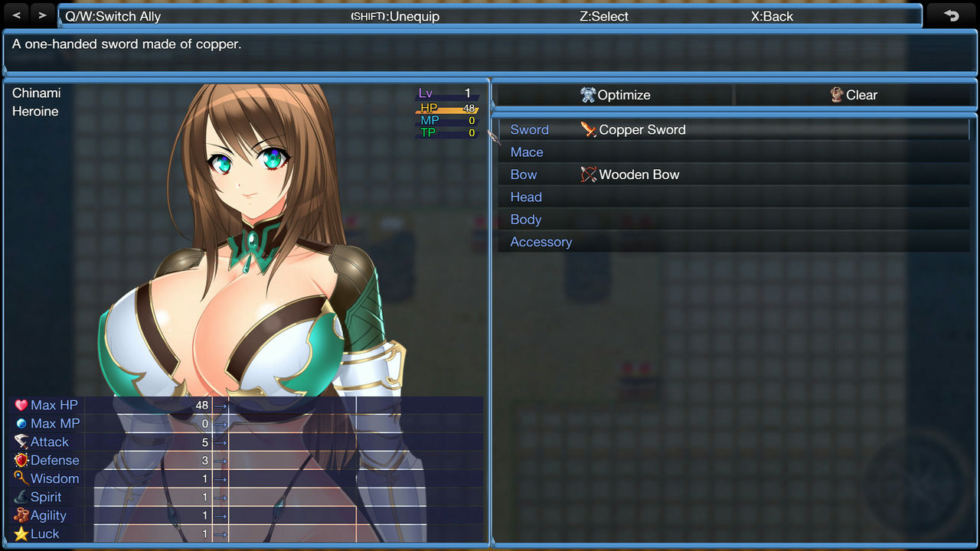Click the Optimize button
Viewport: 980px width, 551px height.
point(615,95)
